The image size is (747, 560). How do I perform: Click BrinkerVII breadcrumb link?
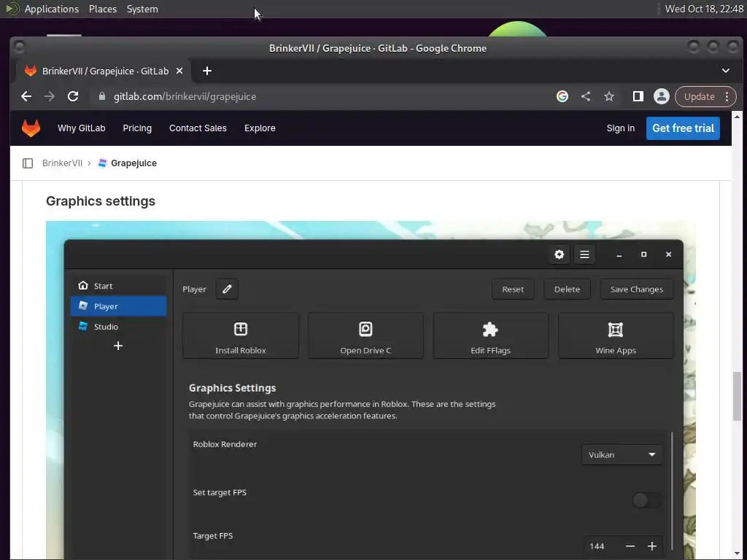(x=63, y=163)
